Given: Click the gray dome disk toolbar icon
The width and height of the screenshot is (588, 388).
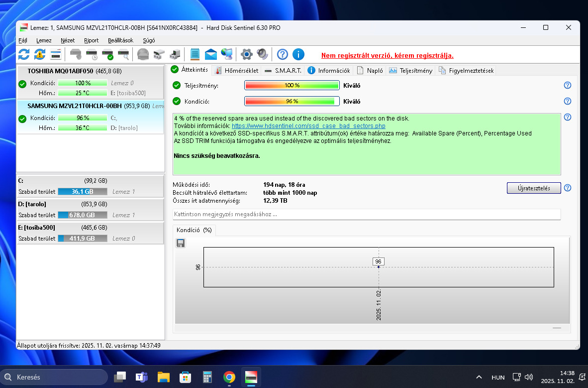Looking at the screenshot, I should point(143,54).
